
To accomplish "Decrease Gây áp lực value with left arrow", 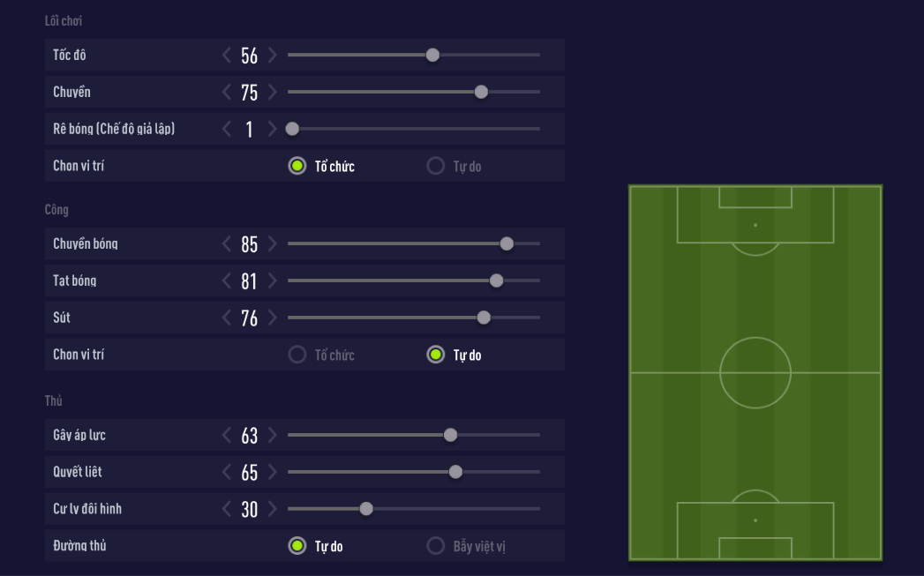I will point(227,436).
